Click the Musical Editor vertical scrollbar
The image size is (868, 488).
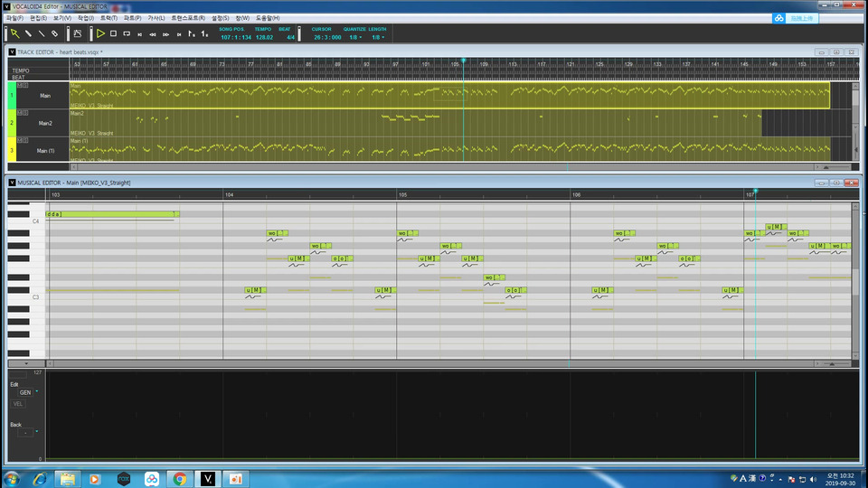click(855, 281)
